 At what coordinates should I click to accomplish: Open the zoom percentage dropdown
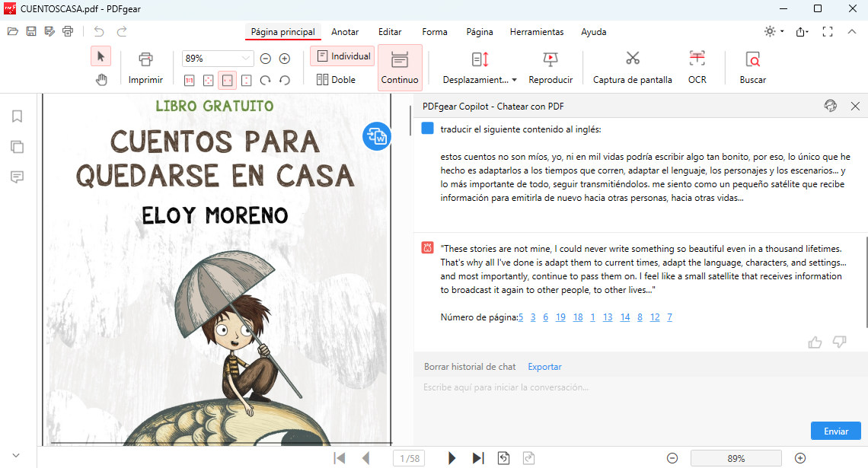244,58
